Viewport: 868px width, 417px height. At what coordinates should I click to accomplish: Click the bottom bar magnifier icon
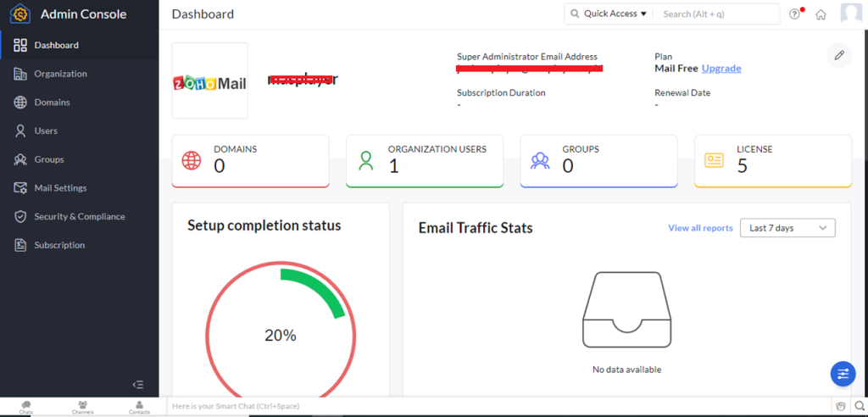pyautogui.click(x=859, y=406)
